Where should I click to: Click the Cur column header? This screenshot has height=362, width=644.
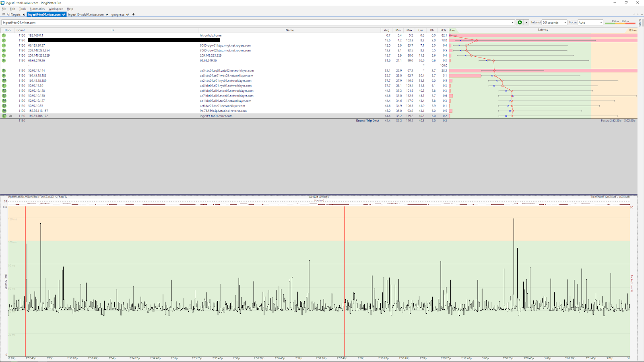point(421,30)
